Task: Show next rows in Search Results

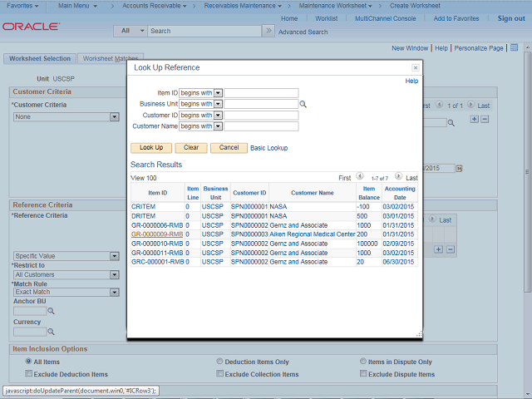Action: (x=398, y=177)
